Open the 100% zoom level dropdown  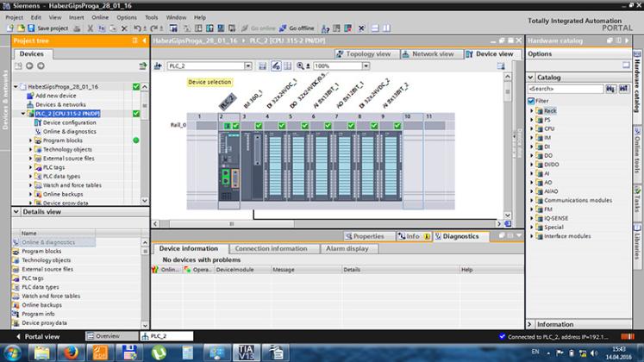pyautogui.click(x=366, y=66)
